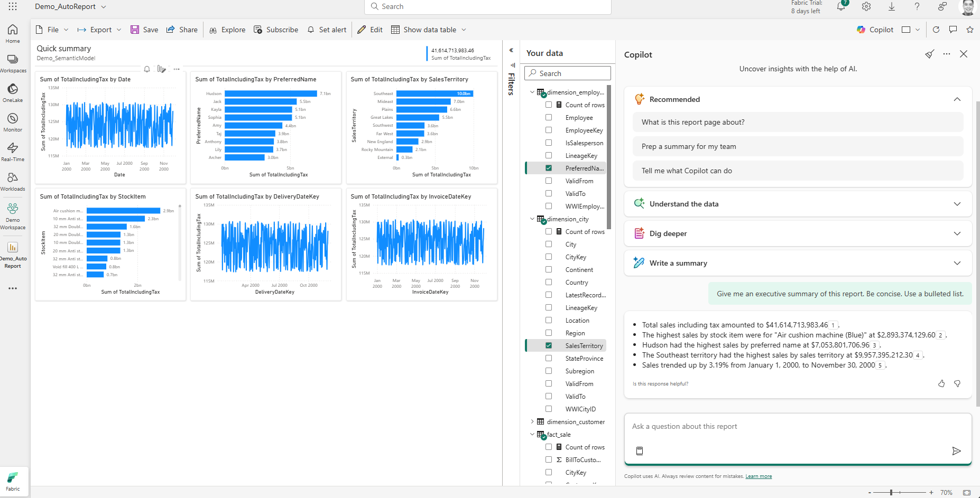Open Copilot more options ellipsis

(947, 54)
